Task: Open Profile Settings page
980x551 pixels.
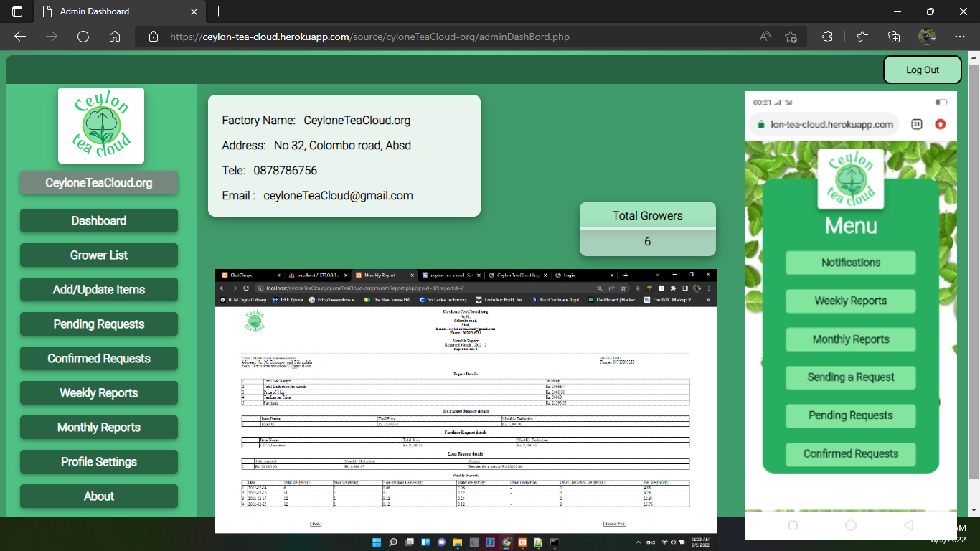Action: click(99, 462)
